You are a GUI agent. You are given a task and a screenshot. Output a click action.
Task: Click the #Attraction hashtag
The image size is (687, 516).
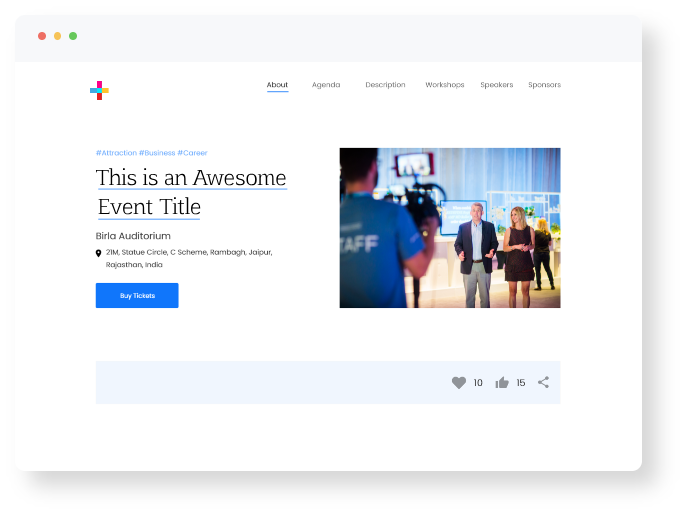point(116,153)
